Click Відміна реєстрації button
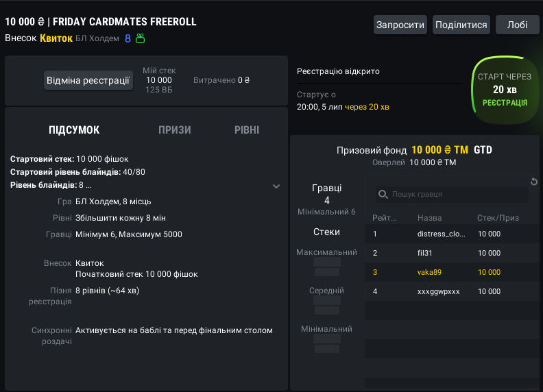This screenshot has width=543, height=392. pyautogui.click(x=88, y=80)
